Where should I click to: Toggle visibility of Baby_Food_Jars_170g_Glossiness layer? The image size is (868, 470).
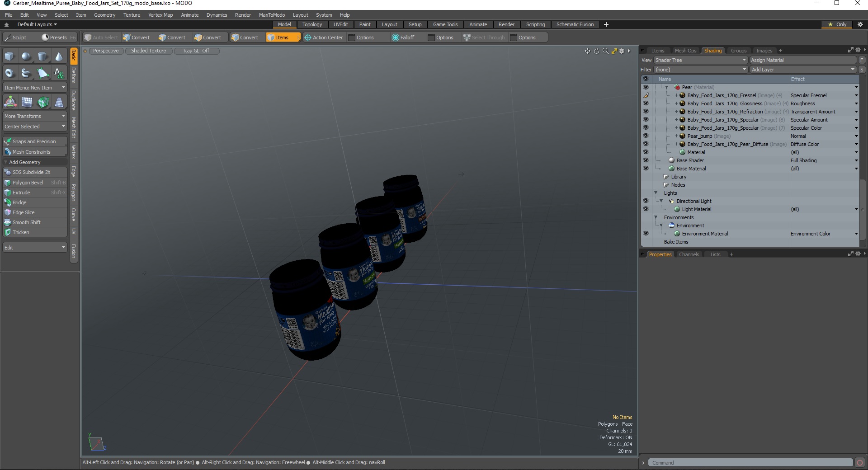(x=646, y=103)
